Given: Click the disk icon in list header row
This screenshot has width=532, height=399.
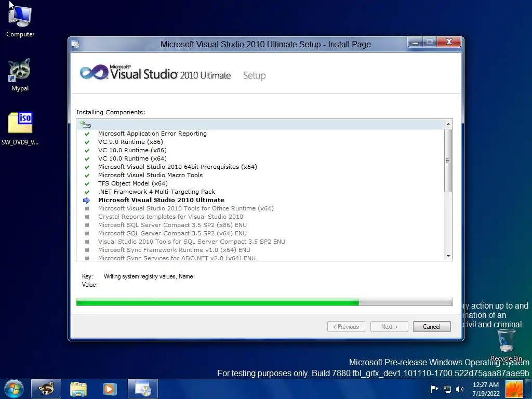Looking at the screenshot, I should pos(86,125).
